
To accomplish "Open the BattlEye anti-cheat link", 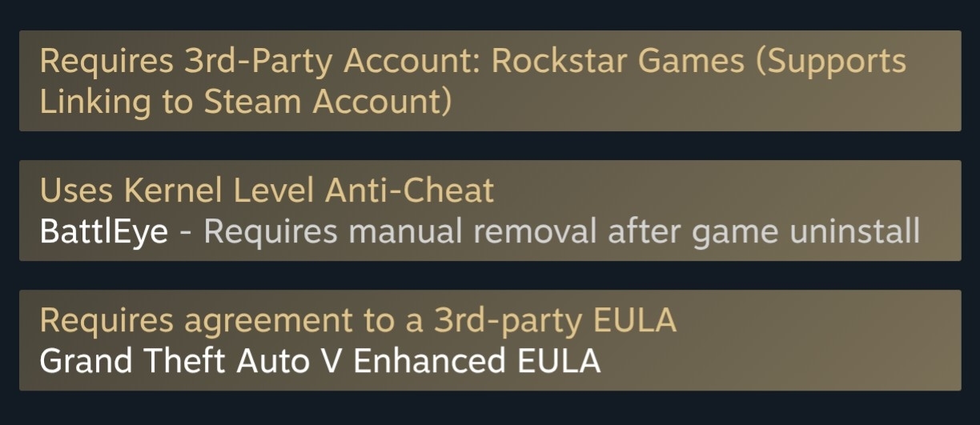I will pyautogui.click(x=104, y=232).
